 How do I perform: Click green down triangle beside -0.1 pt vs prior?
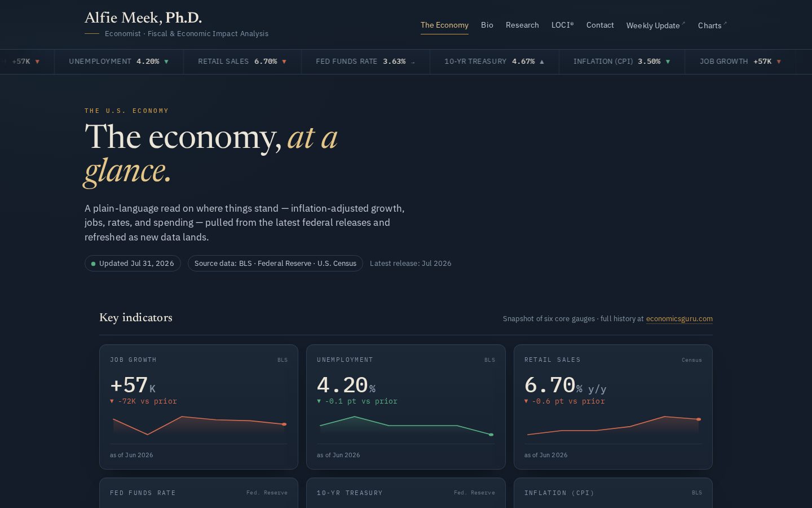(x=319, y=401)
